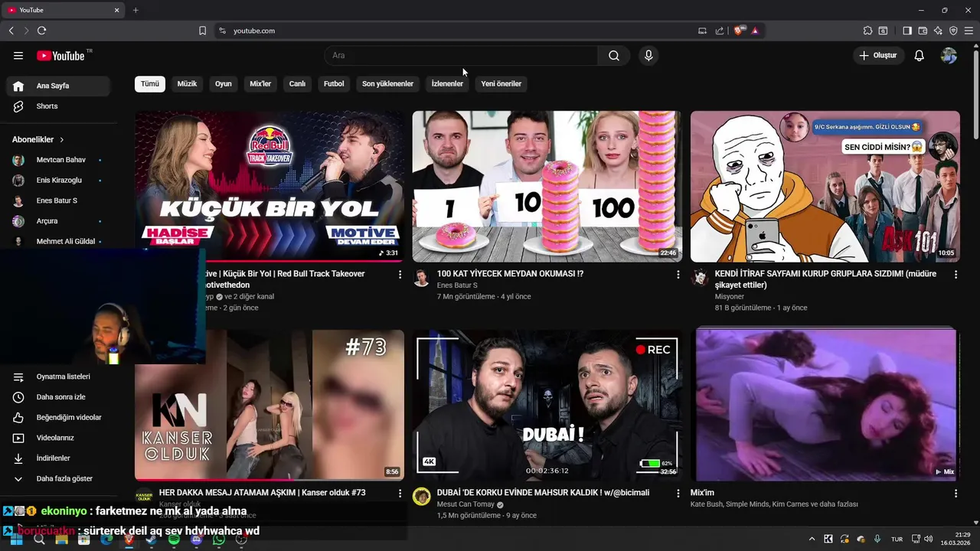Viewport: 980px width, 551px height.
Task: Open the Mix'im playlist thumbnail
Action: point(825,405)
